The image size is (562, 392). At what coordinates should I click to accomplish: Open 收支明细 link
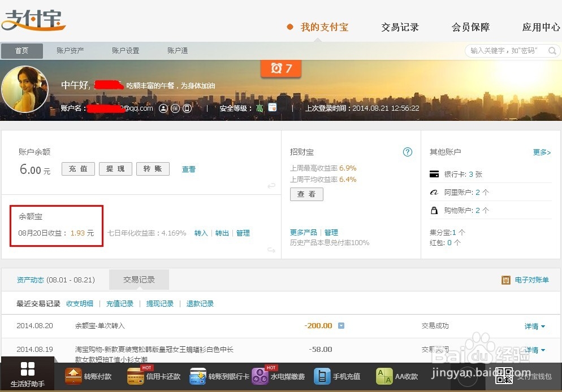click(x=80, y=304)
